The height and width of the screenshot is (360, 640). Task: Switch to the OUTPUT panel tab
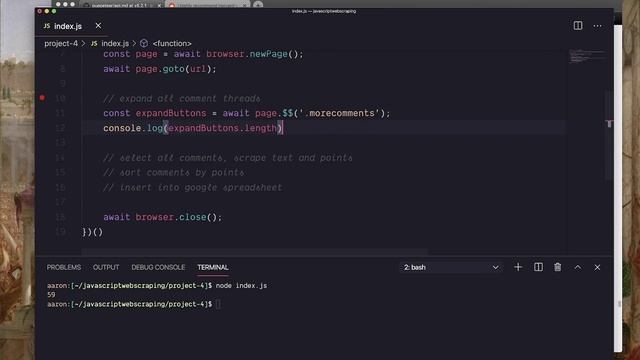106,267
